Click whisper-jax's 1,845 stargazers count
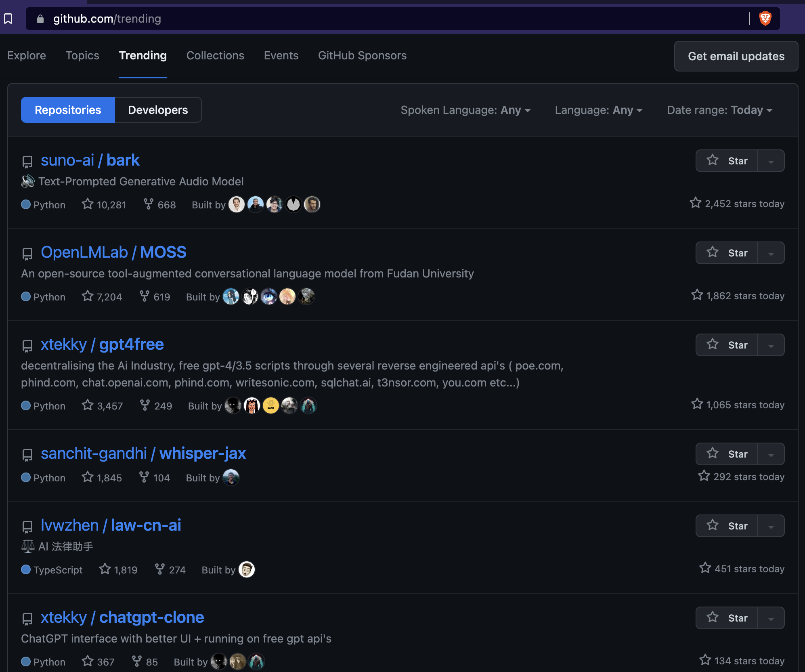The width and height of the screenshot is (805, 672). tap(102, 477)
